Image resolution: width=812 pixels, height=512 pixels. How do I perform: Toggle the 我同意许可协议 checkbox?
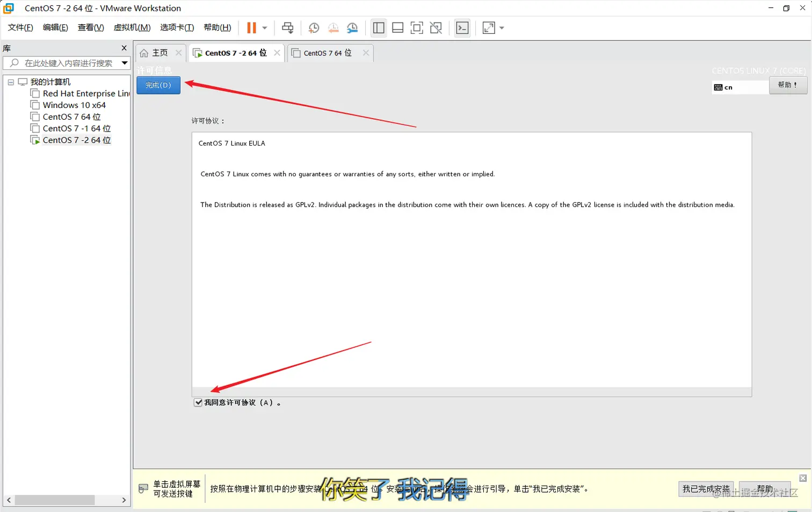(x=198, y=402)
